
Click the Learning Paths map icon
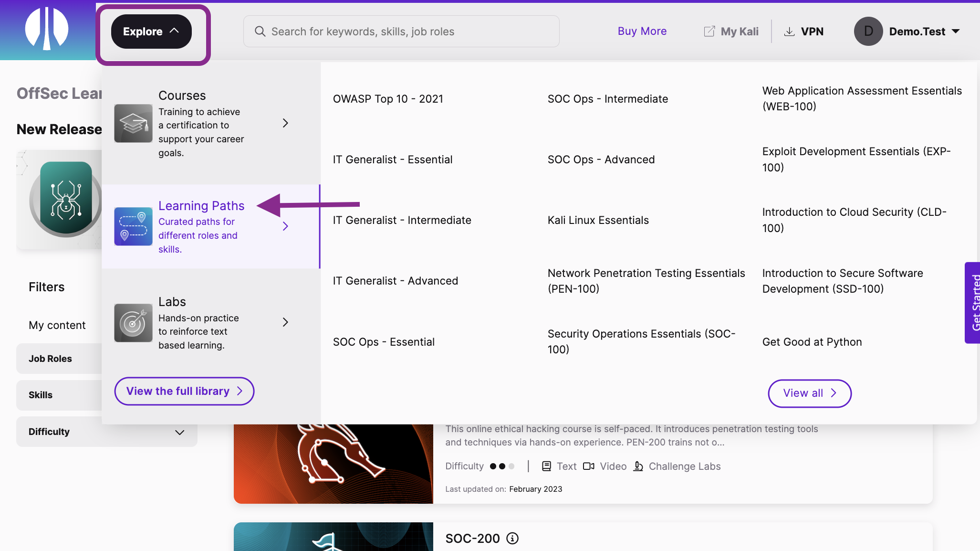(x=133, y=226)
